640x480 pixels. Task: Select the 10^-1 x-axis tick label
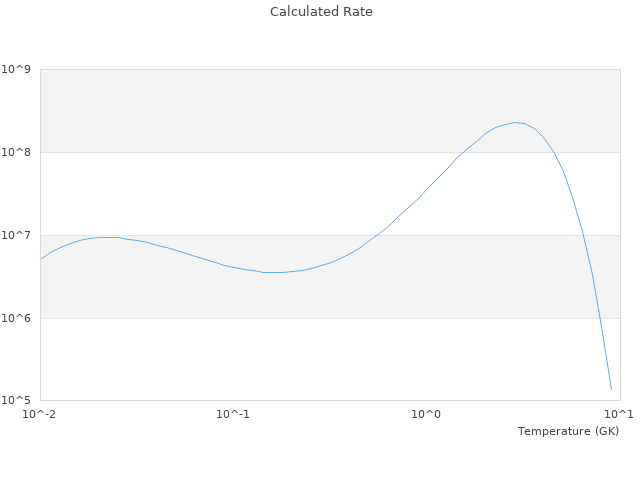[x=231, y=414]
